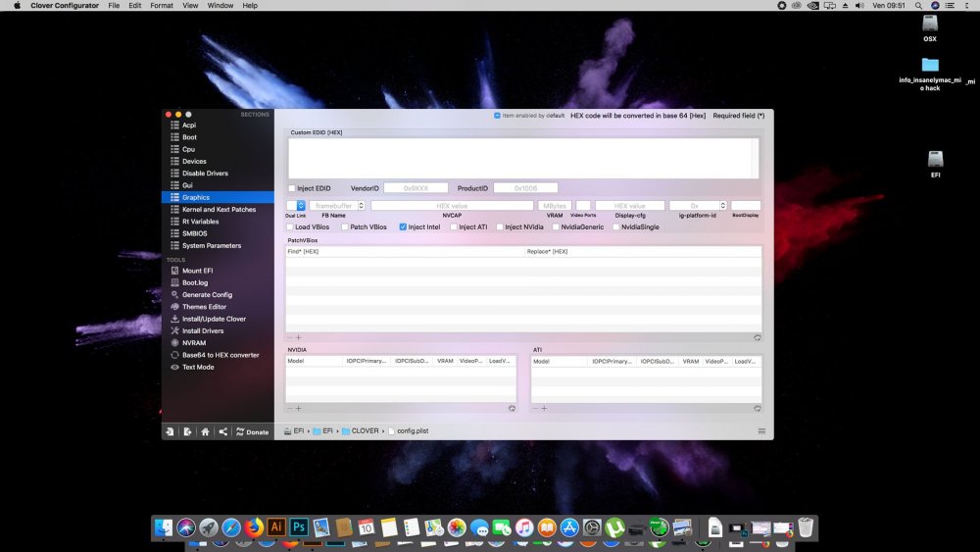Viewport: 980px width, 552px height.
Task: Enable the Inject ATI checkbox
Action: [x=454, y=226]
